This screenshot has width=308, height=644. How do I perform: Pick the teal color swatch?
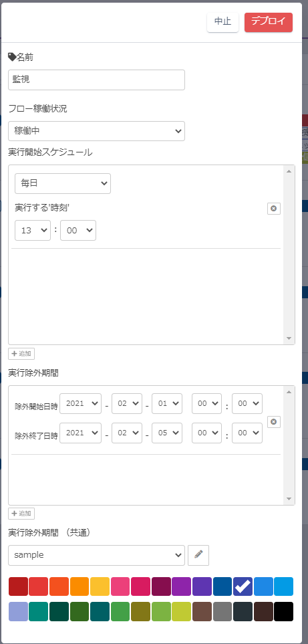tap(39, 611)
